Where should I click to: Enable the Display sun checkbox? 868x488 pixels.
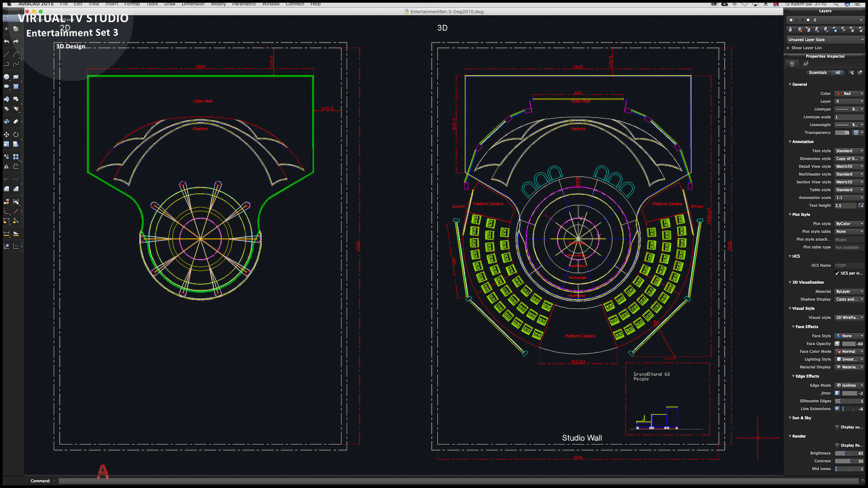coord(837,427)
